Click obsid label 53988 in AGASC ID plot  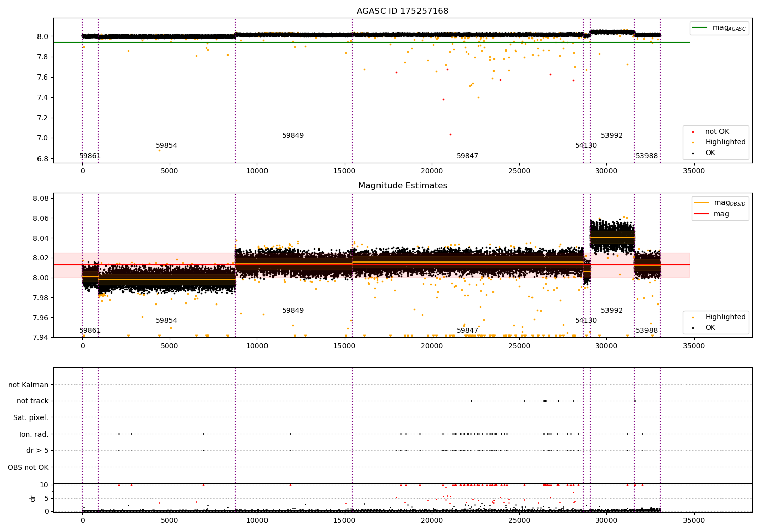click(x=647, y=156)
